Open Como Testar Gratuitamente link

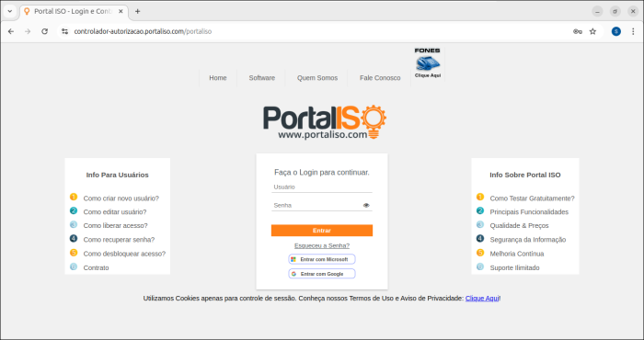pos(533,198)
